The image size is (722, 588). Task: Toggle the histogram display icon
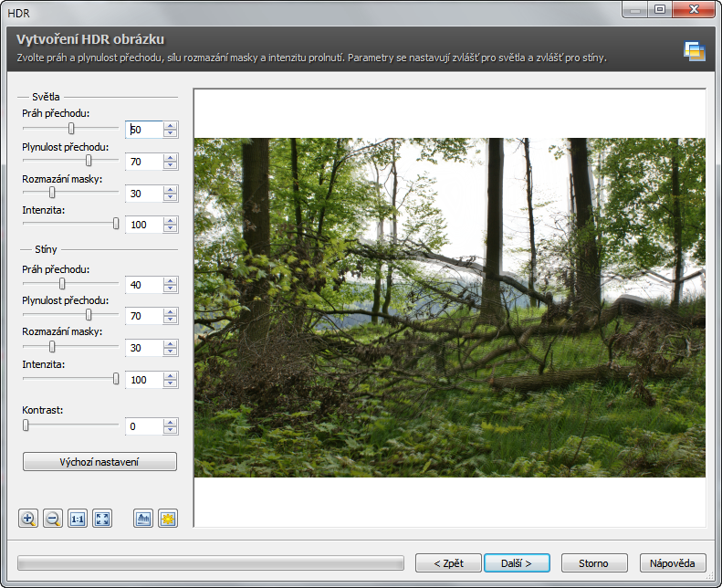(x=142, y=519)
